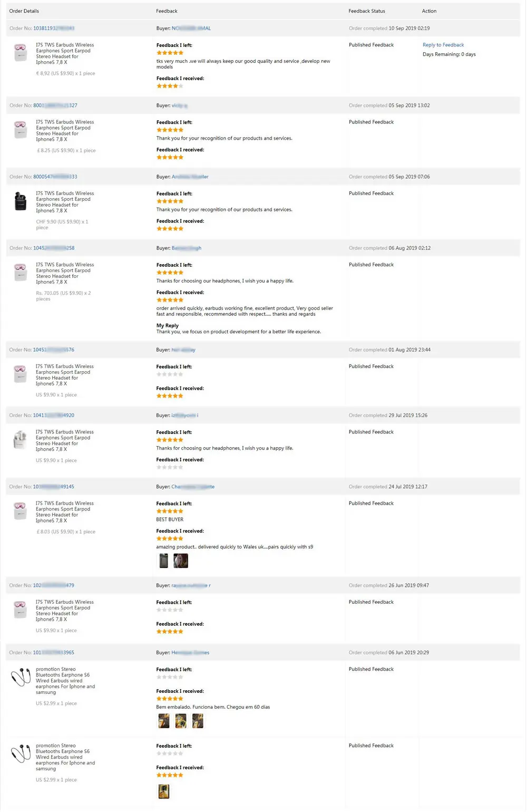Open order number ending in 49145
This screenshot has height=812, width=527.
click(54, 487)
